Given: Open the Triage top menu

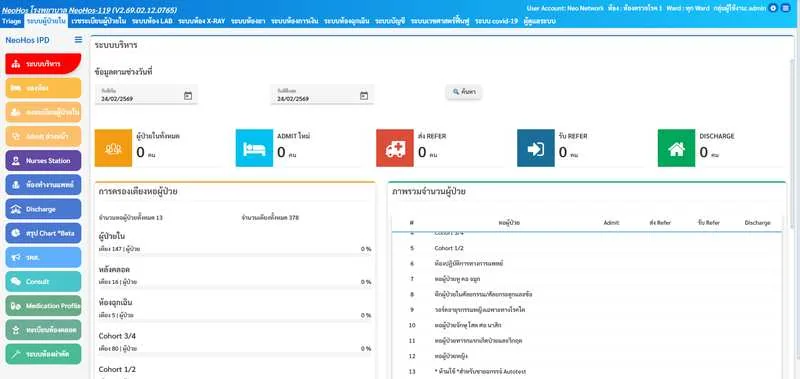Looking at the screenshot, I should [x=12, y=21].
